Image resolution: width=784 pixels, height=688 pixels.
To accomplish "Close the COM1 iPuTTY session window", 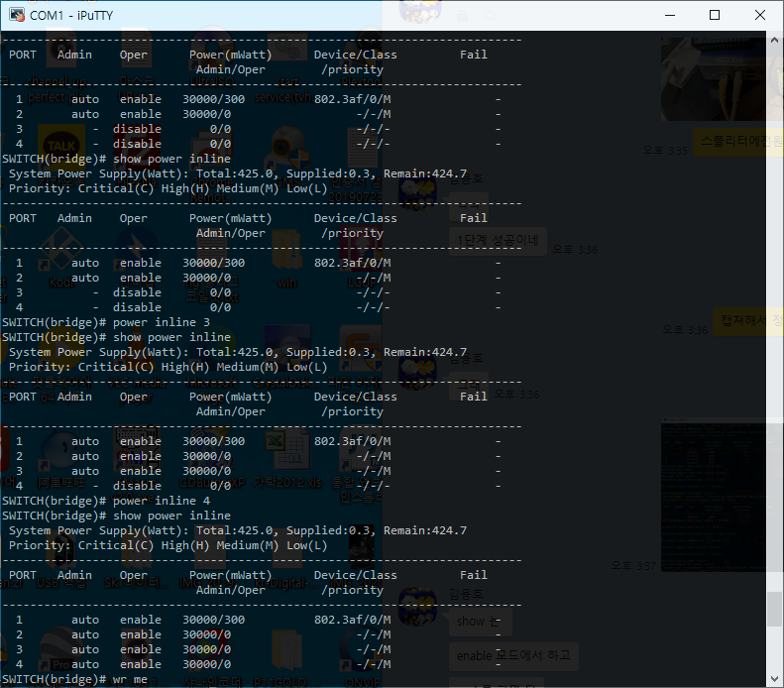I will tap(759, 15).
